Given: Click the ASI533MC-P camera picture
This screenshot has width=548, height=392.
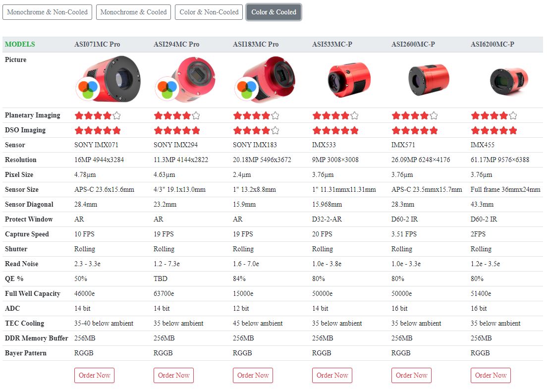Looking at the screenshot, I should (x=349, y=79).
